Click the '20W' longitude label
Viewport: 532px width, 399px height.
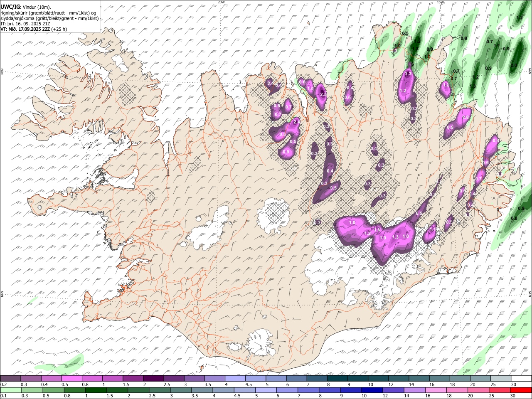(221, 2)
